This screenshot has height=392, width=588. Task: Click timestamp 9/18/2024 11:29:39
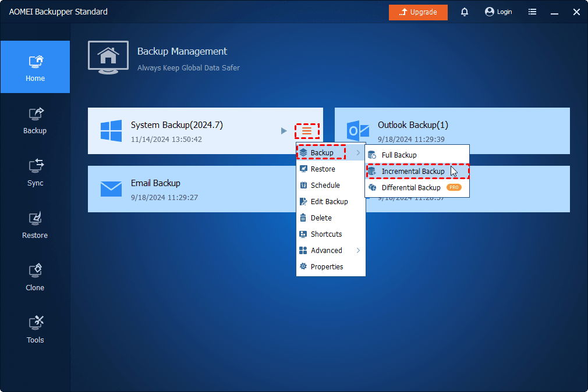tap(411, 140)
